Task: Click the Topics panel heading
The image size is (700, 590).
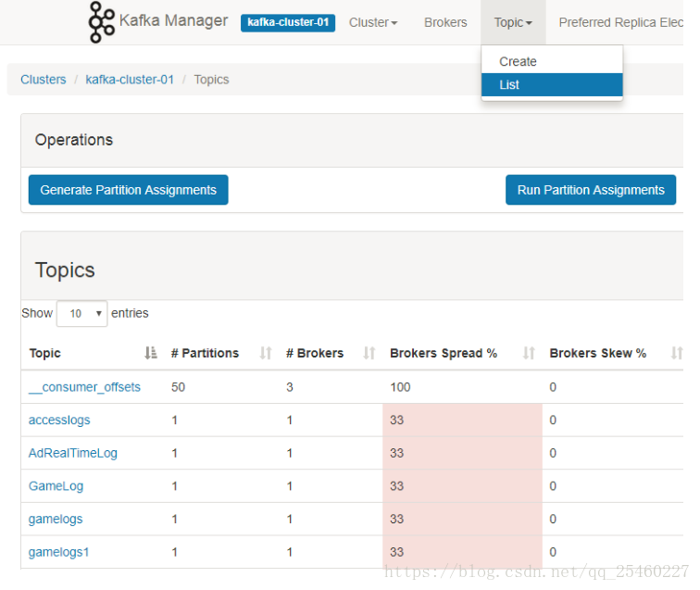Action: [65, 270]
